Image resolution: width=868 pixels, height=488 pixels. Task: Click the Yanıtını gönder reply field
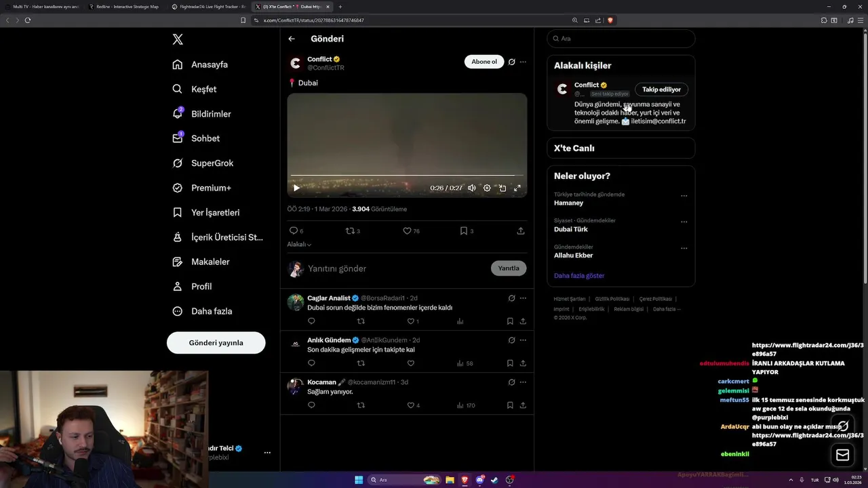tap(397, 268)
